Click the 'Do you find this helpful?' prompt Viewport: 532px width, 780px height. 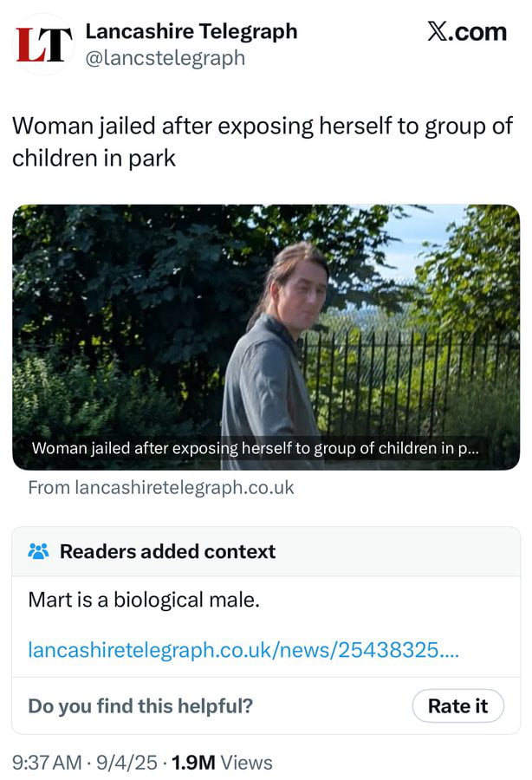(140, 705)
